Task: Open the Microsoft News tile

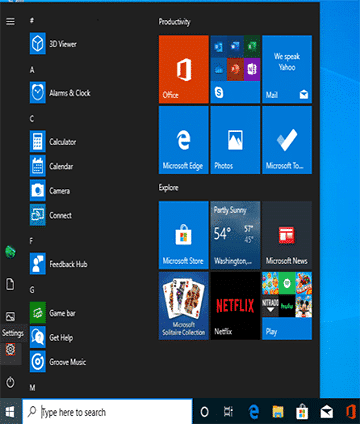Action: [x=287, y=235]
